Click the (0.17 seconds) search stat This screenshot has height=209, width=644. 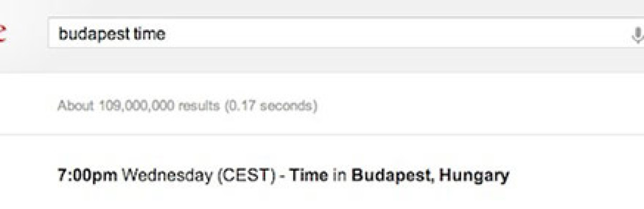pos(271,106)
